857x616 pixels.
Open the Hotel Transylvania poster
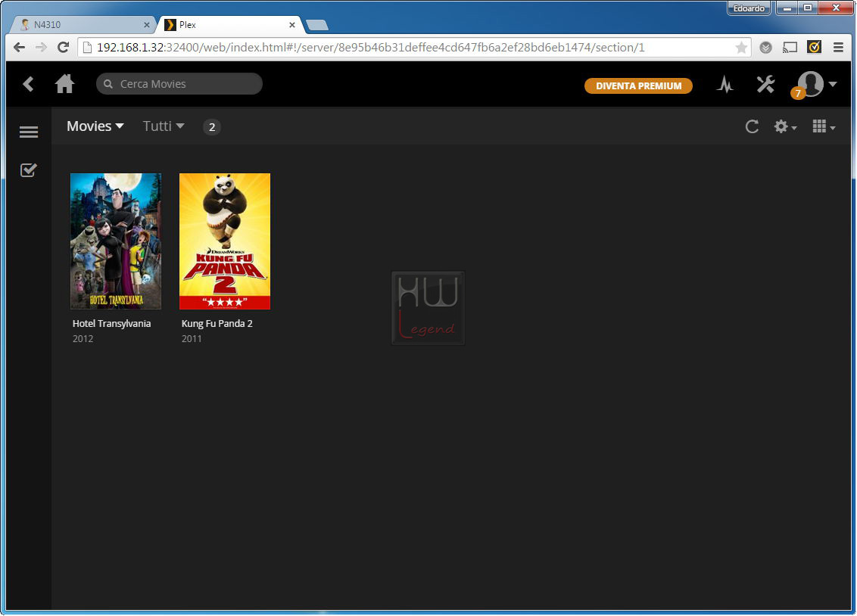116,241
